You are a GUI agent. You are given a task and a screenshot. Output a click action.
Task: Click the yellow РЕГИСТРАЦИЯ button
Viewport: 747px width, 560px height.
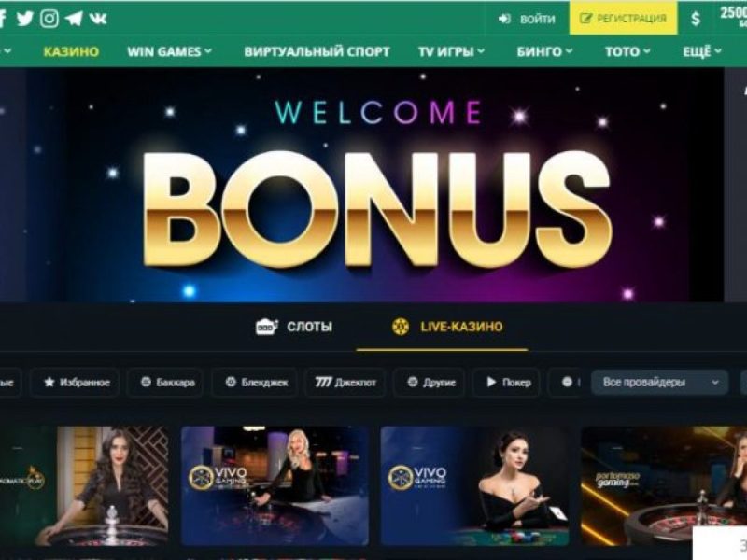pos(623,19)
